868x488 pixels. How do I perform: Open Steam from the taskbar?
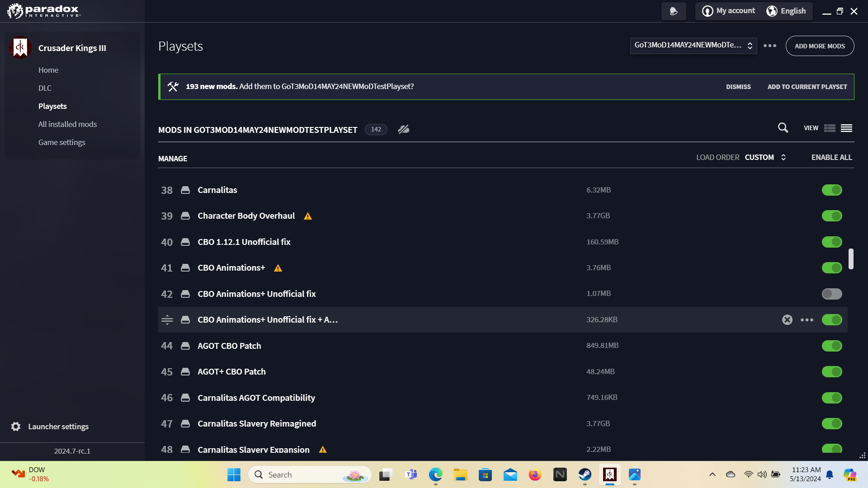(x=585, y=474)
